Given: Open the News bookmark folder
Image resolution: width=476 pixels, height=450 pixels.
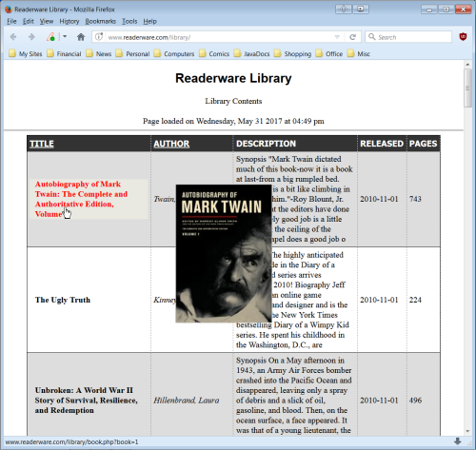Looking at the screenshot, I should click(99, 53).
